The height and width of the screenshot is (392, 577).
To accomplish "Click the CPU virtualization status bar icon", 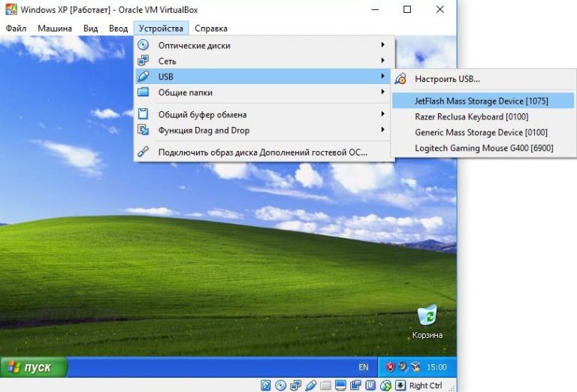I will (x=370, y=385).
